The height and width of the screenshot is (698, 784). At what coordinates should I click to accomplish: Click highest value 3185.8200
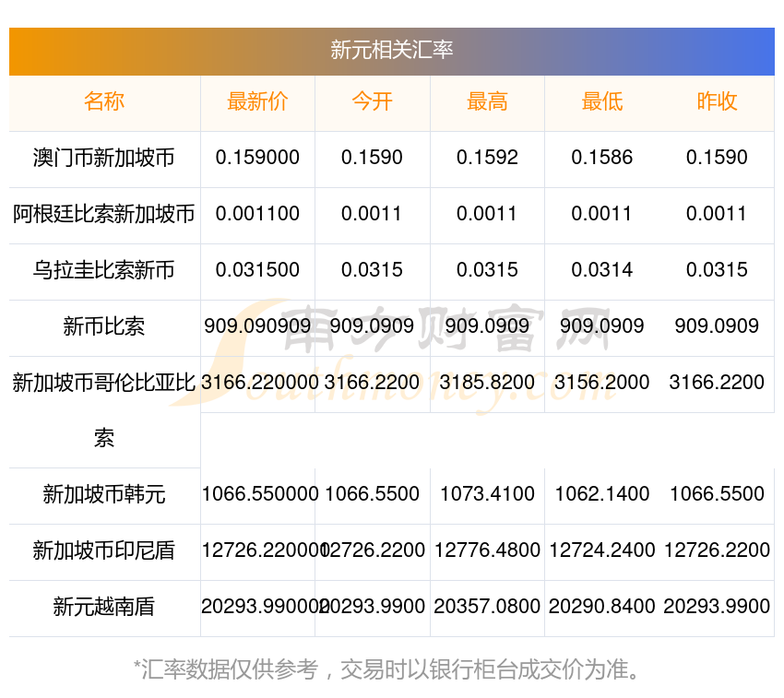(487, 383)
